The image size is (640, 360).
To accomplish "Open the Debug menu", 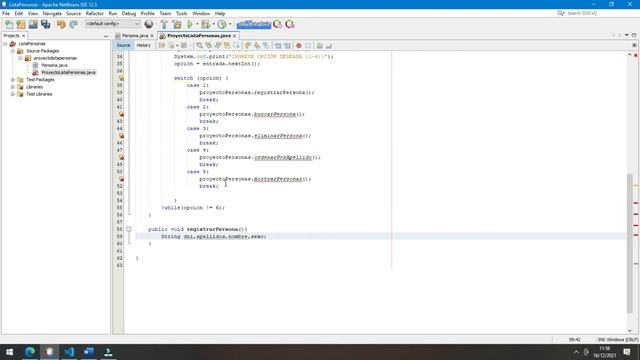I will pyautogui.click(x=129, y=13).
